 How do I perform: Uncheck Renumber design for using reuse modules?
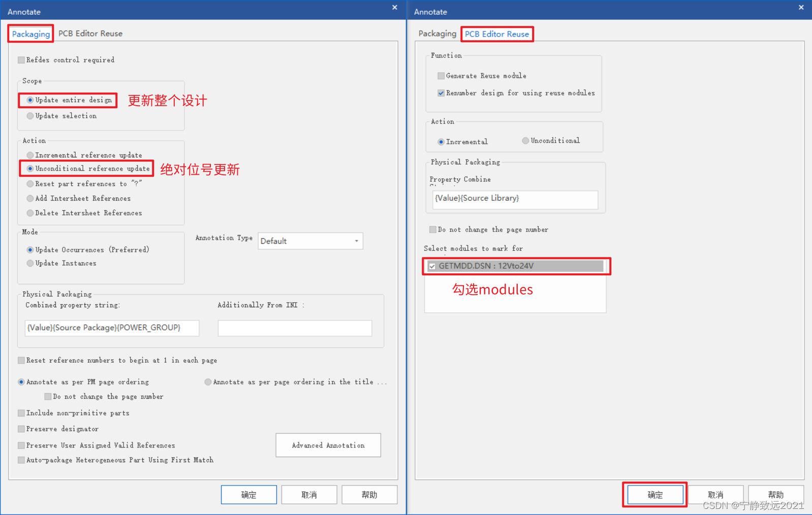click(441, 93)
